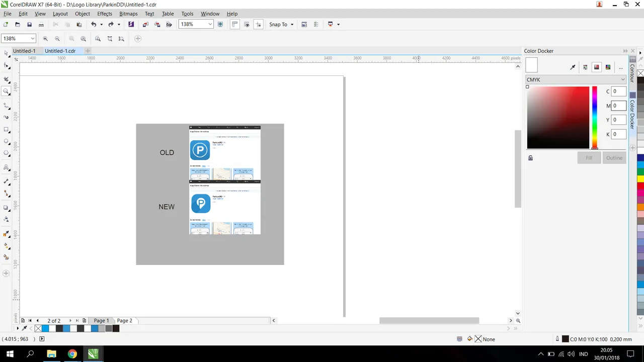Image resolution: width=644 pixels, height=362 pixels.
Task: Click the Open file icon
Action: (18, 24)
